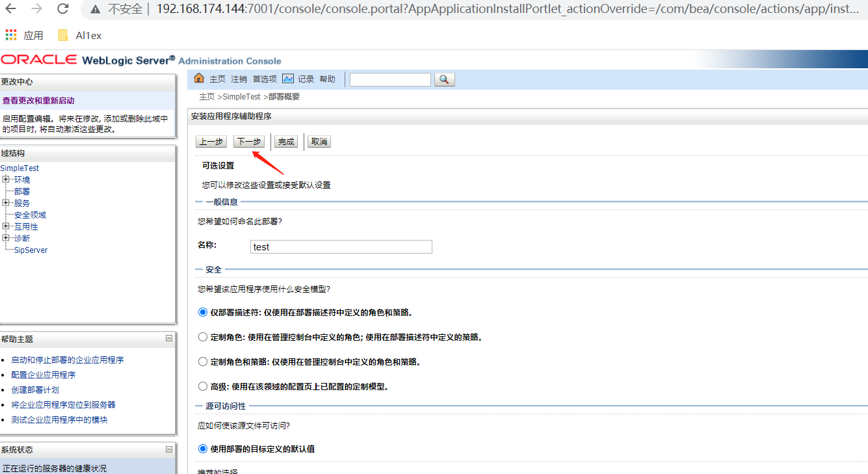Viewport: 868px width, 474px height.
Task: Click 主页 in the breadcrumb
Action: (207, 97)
